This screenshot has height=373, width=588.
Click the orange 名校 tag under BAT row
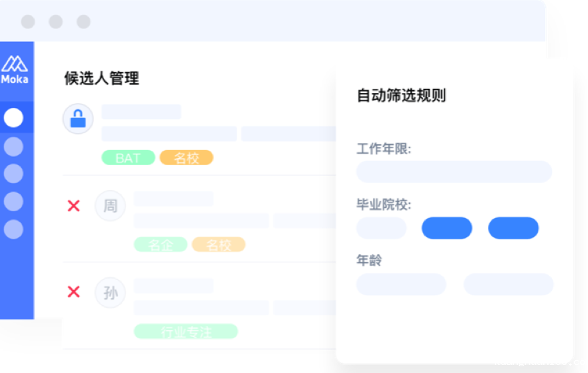(186, 158)
